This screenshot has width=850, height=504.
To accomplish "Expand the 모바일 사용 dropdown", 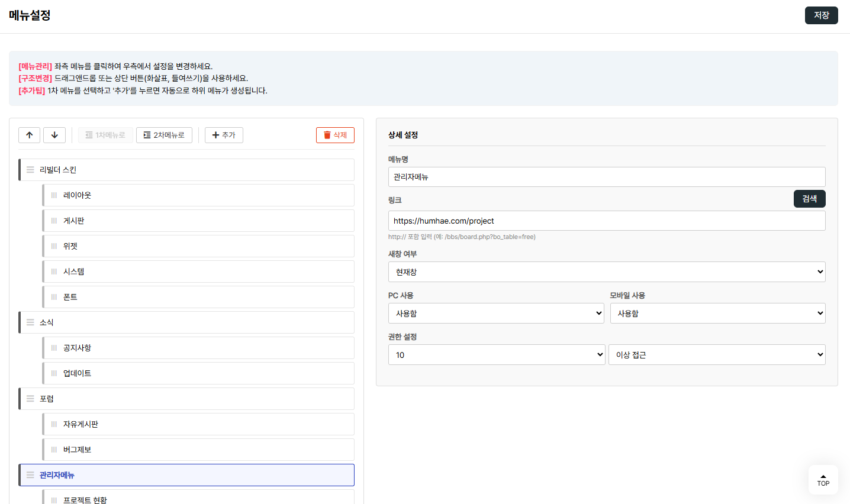I will coord(717,314).
